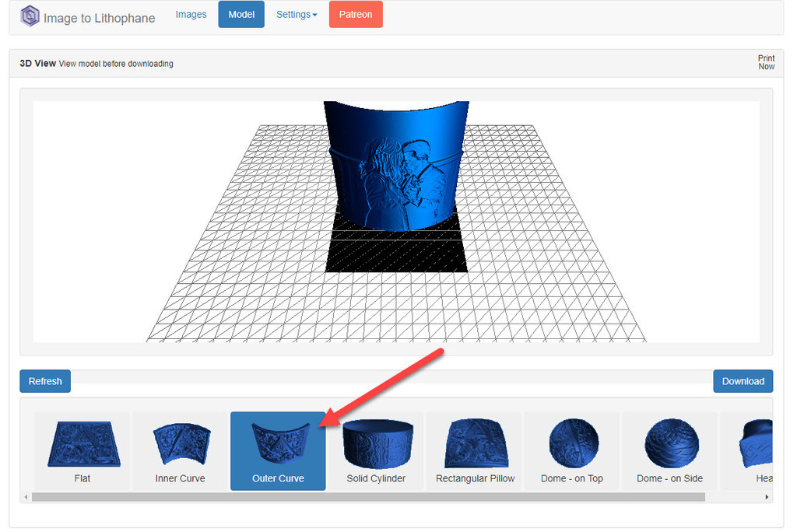Click the 3D lithophane model preview
797x532 pixels.
[x=397, y=167]
